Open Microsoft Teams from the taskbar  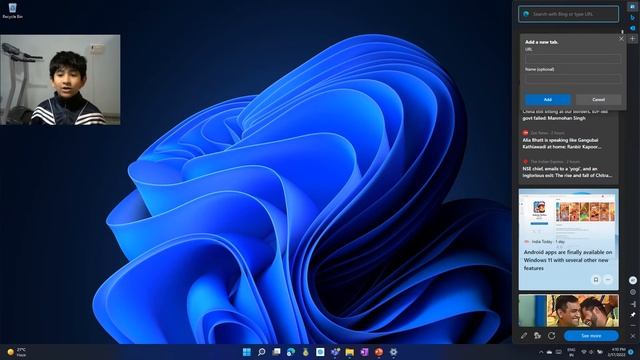point(335,352)
